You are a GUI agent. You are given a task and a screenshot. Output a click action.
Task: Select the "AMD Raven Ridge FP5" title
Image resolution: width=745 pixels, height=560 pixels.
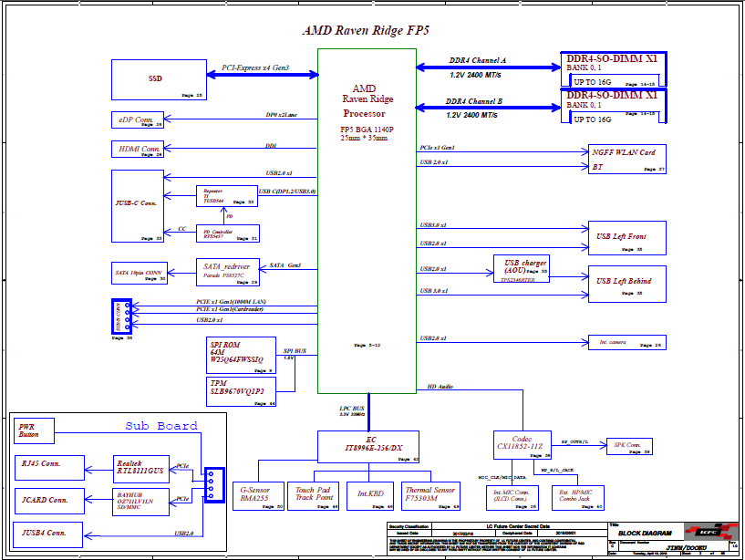[366, 30]
